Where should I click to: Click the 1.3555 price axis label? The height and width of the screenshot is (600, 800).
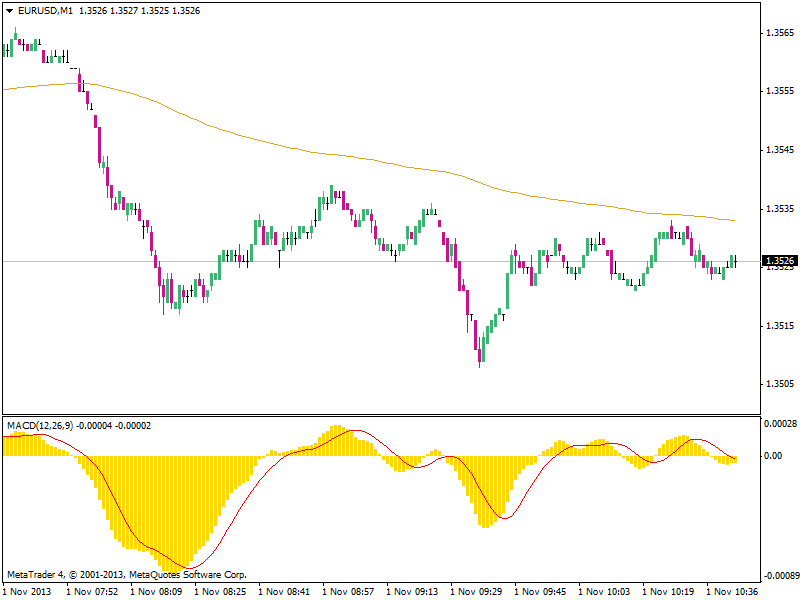point(780,91)
